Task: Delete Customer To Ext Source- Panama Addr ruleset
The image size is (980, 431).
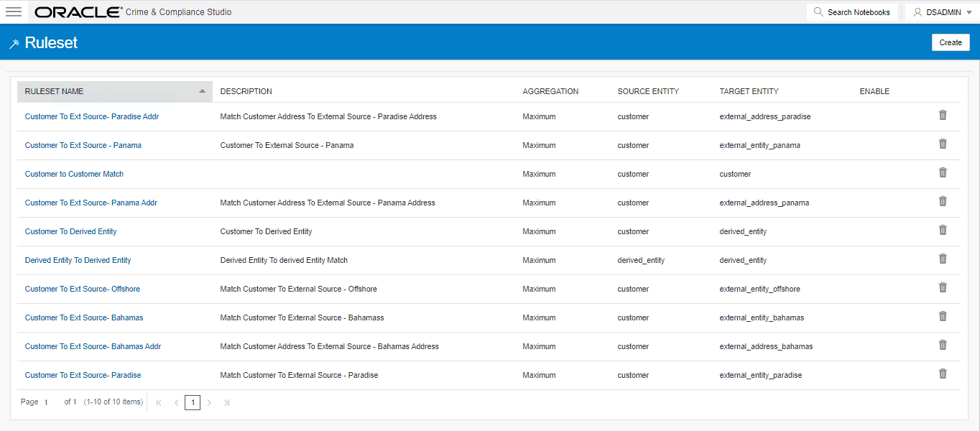Action: click(x=943, y=201)
